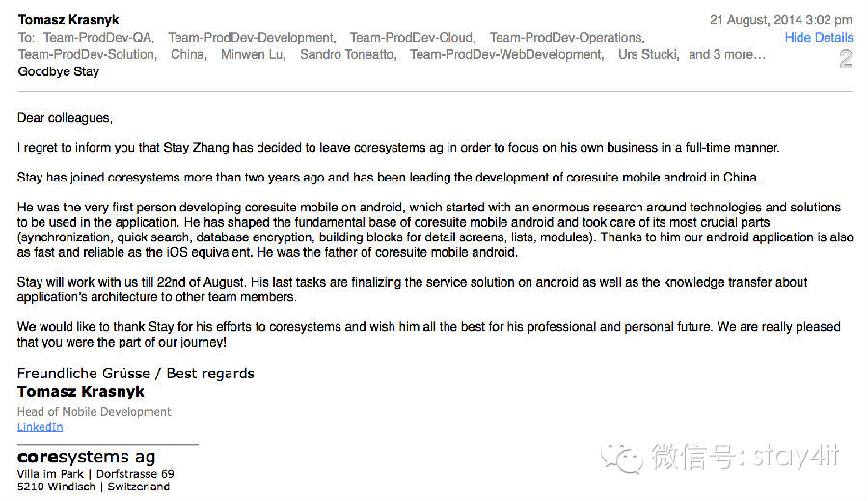Click the coresystems ag logo
The image size is (868, 501).
click(x=87, y=457)
